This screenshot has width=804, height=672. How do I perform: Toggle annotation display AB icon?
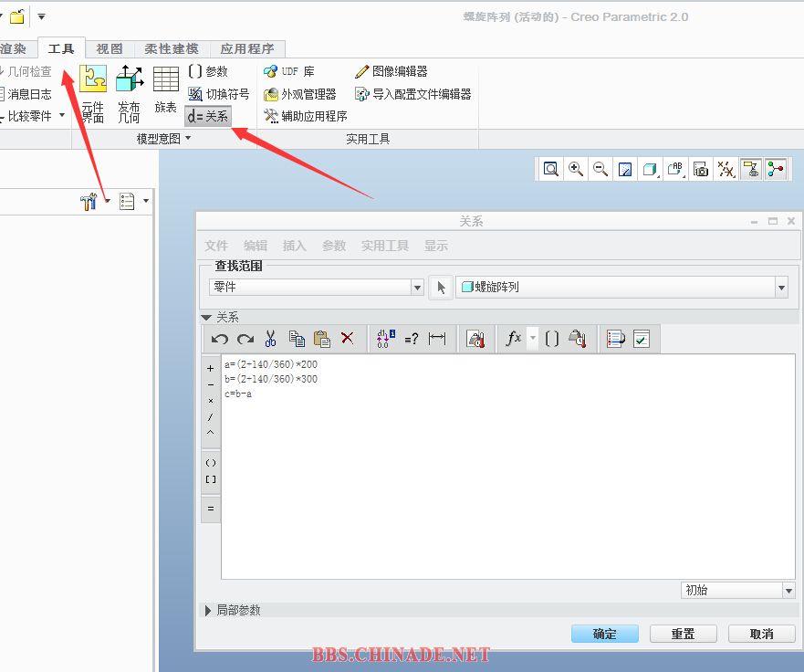tap(675, 169)
